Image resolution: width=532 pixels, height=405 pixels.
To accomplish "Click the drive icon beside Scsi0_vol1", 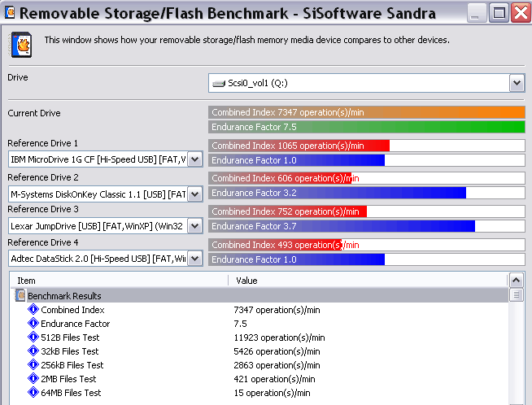I will [x=219, y=84].
